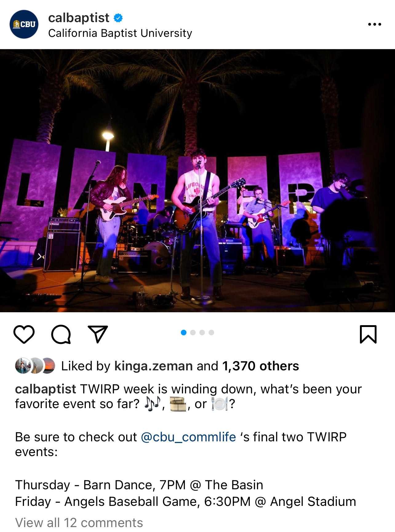Jump to the second carousel dot
The image size is (395, 532).
click(193, 333)
